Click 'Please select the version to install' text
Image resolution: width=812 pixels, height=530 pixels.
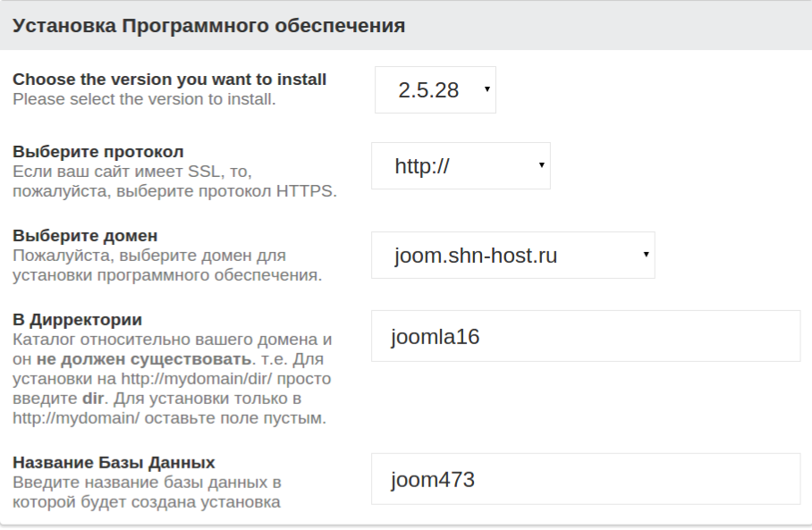[x=144, y=98]
